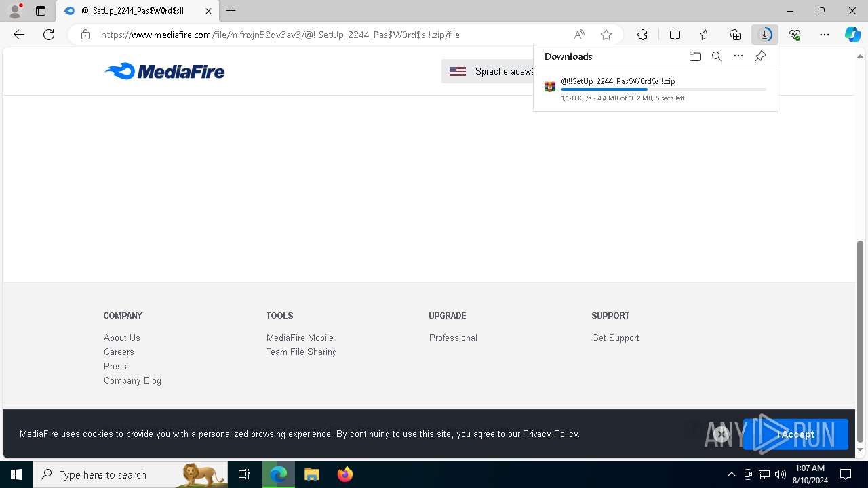Open Firefox from taskbar

coord(345,474)
